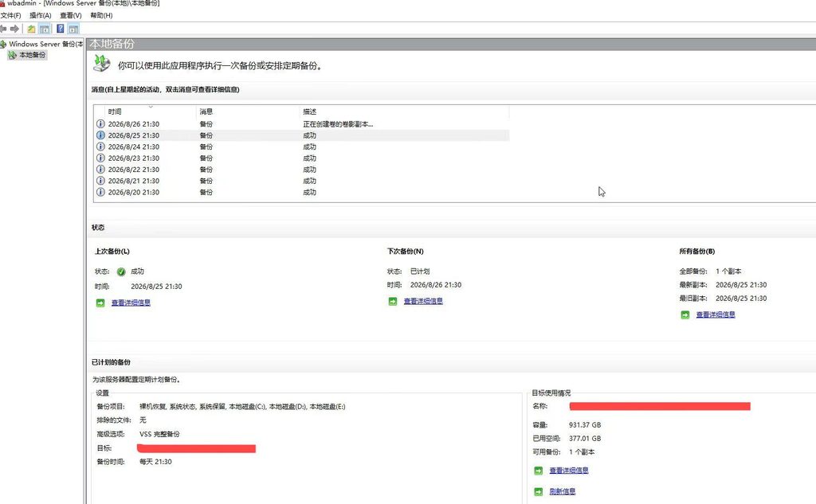The image size is (816, 504).
Task: Select the 2026/8/20 21:30 message date
Action: (134, 193)
